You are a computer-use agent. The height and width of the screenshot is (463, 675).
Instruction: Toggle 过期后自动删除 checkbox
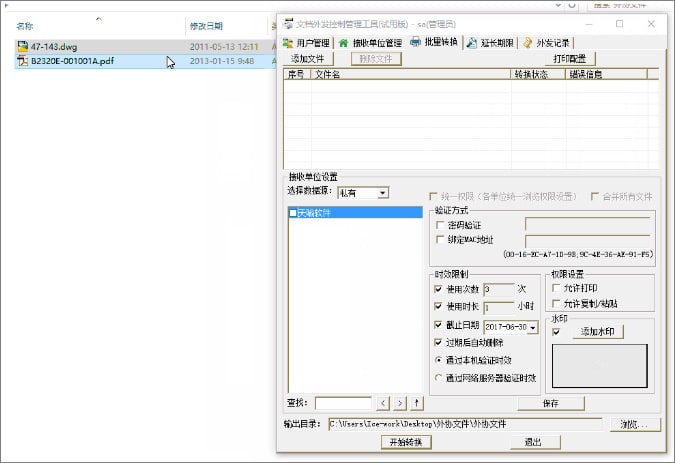[x=438, y=343]
